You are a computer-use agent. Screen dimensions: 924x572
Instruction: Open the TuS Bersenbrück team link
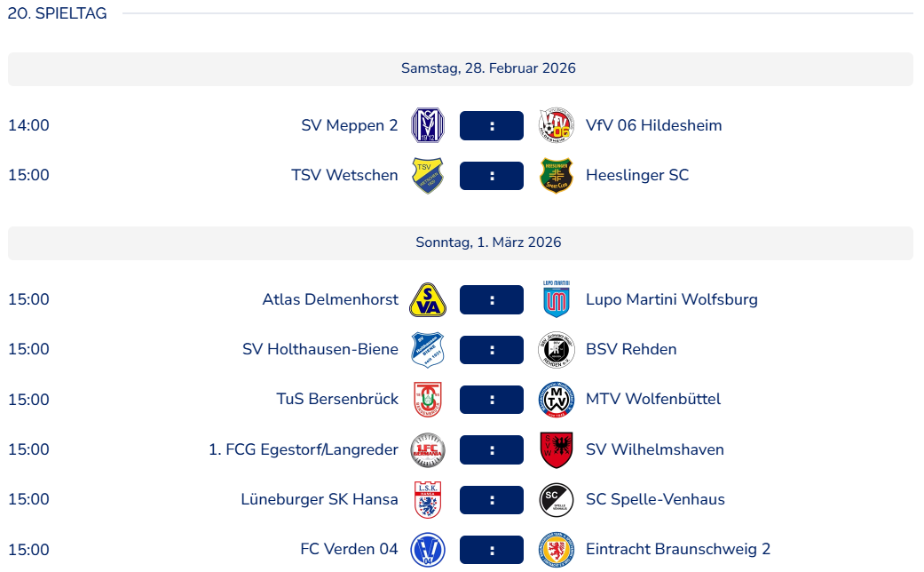pyautogui.click(x=337, y=400)
